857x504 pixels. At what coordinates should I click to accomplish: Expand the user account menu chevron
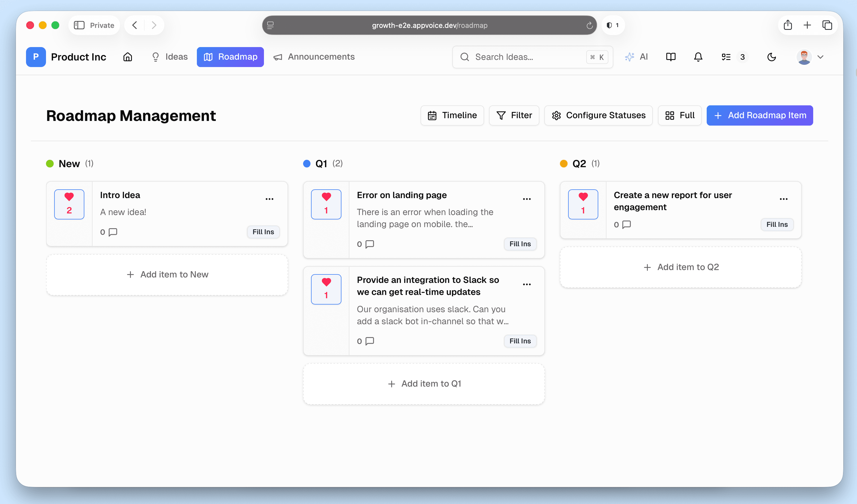coord(821,57)
